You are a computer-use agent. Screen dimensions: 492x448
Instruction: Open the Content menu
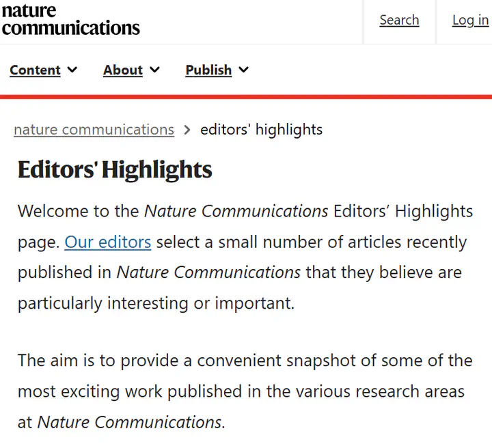pos(35,70)
